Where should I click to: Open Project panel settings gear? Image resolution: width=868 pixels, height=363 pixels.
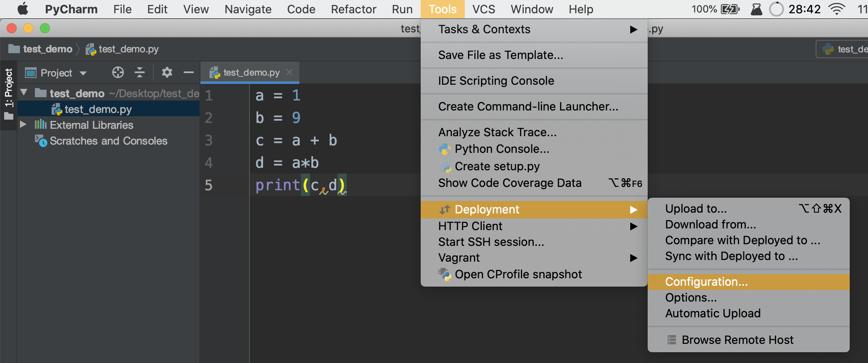(x=167, y=73)
